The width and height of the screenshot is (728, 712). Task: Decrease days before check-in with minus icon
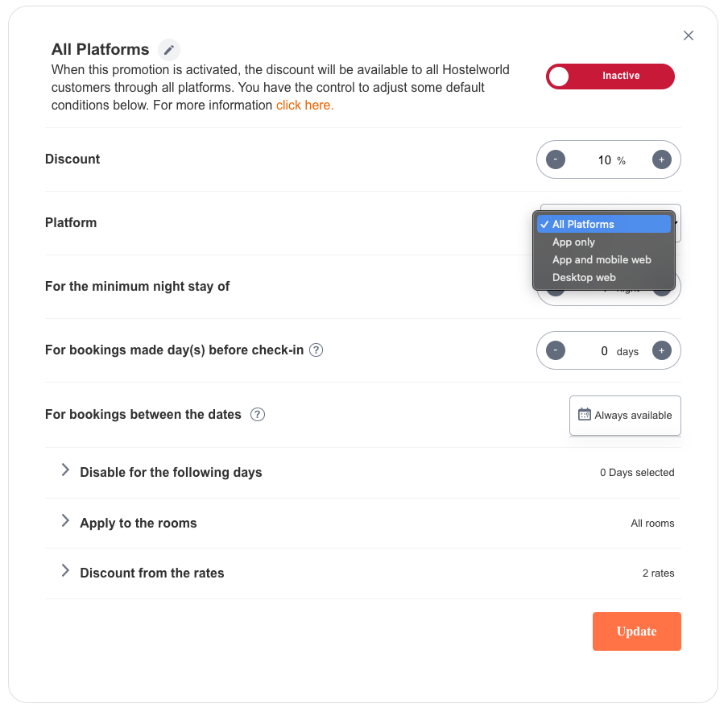click(555, 350)
